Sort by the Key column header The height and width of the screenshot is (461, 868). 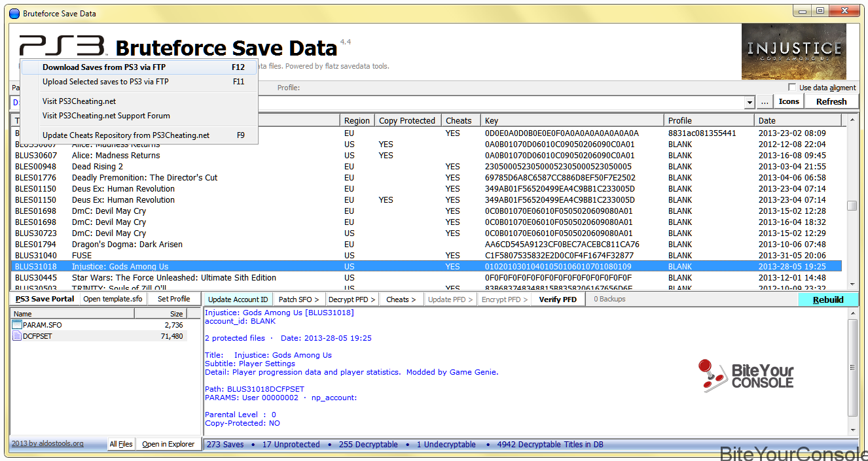pyautogui.click(x=572, y=120)
